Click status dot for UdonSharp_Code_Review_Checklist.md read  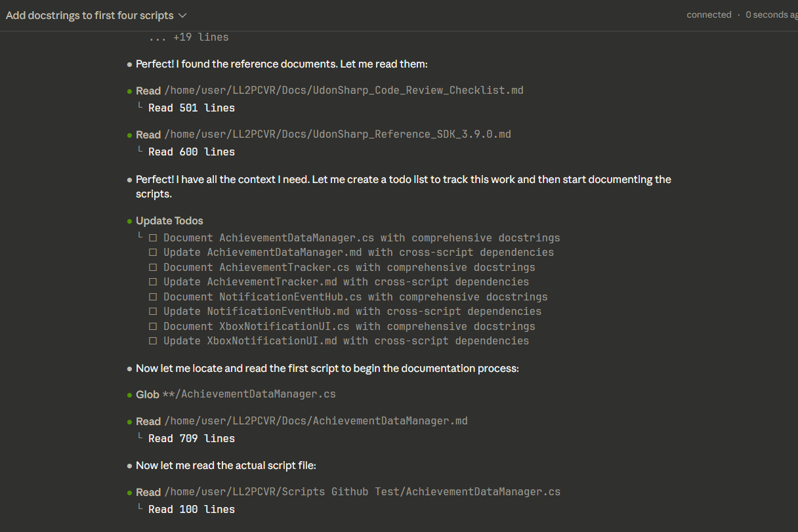tap(130, 91)
